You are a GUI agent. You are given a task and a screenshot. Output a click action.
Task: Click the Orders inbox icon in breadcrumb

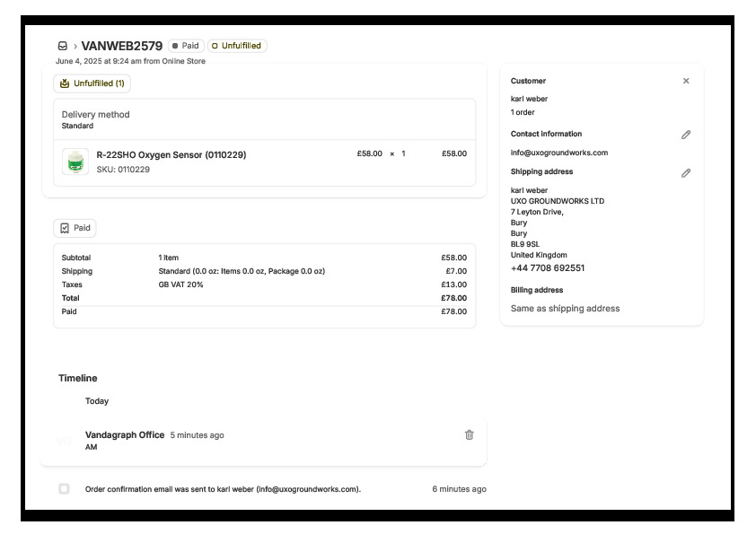pyautogui.click(x=62, y=46)
